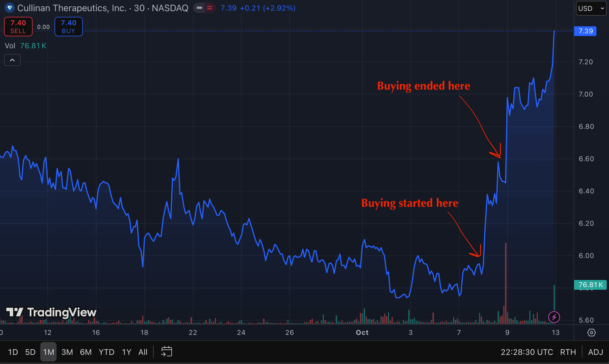Switch to 6M time range
This screenshot has height=364, width=609.
coord(86,352)
